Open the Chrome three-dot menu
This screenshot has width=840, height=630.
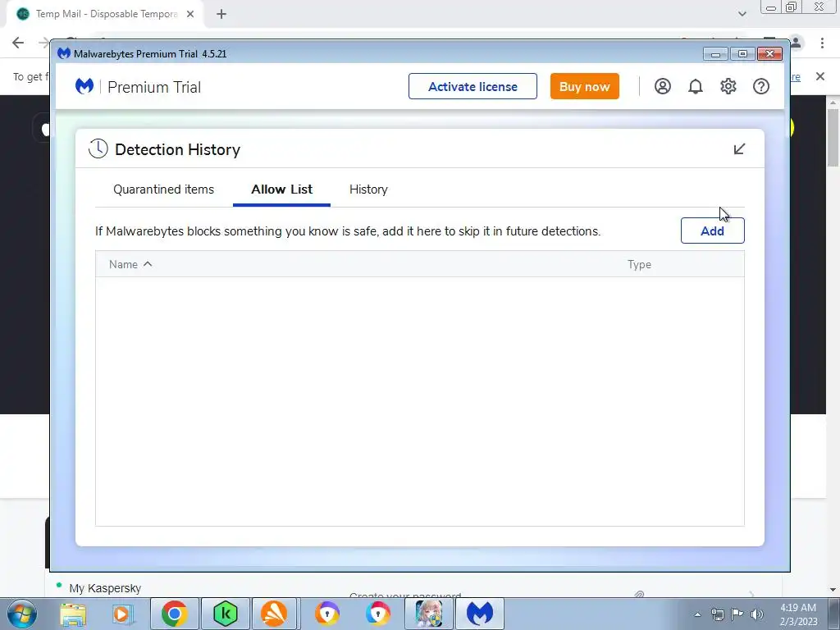pos(822,43)
